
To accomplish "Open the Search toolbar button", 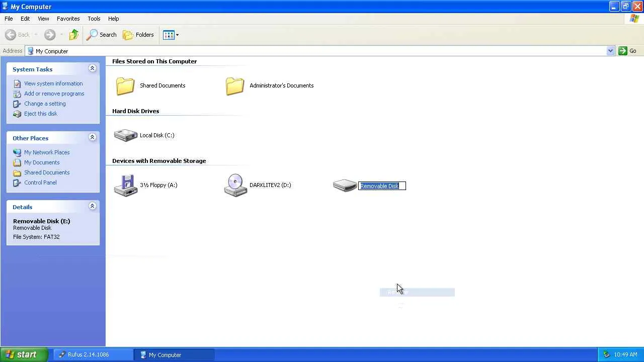I will click(102, 35).
